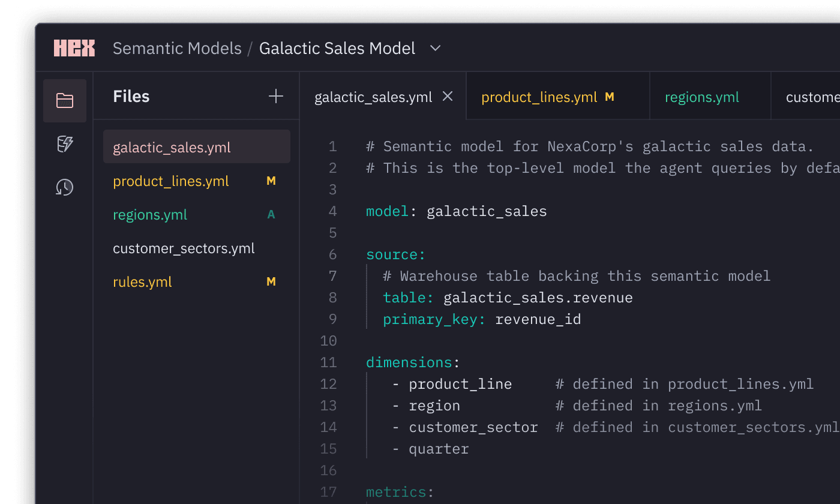Click comment '# defined in product_lines.yml'
Image resolution: width=840 pixels, height=504 pixels.
point(685,384)
